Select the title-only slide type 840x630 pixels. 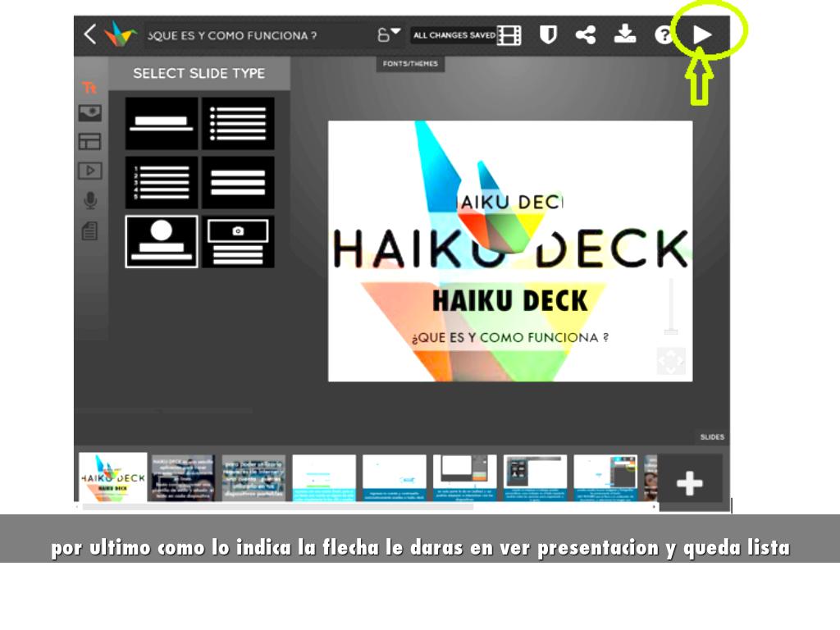(x=162, y=123)
